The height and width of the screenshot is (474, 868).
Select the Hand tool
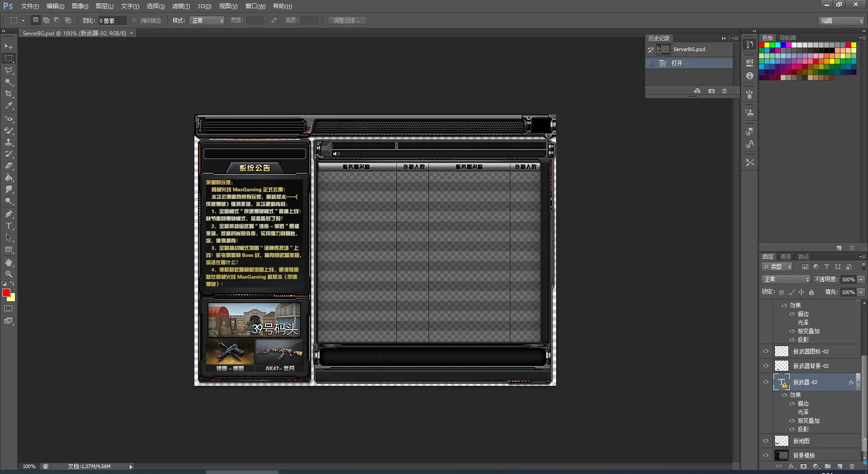[x=9, y=262]
